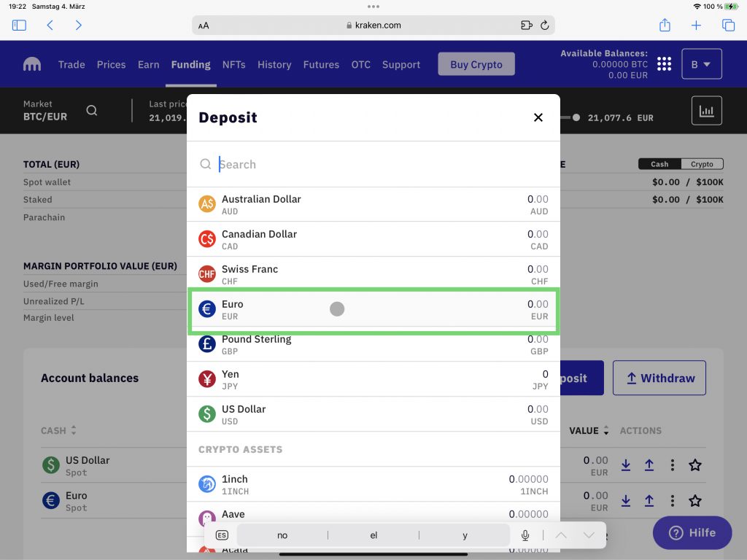Choose keyboard suggestion "no"

coord(282,535)
